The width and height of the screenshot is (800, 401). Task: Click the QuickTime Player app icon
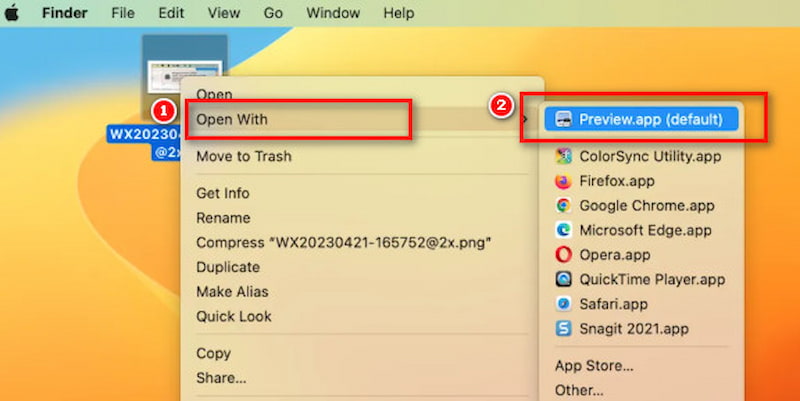[x=563, y=279]
